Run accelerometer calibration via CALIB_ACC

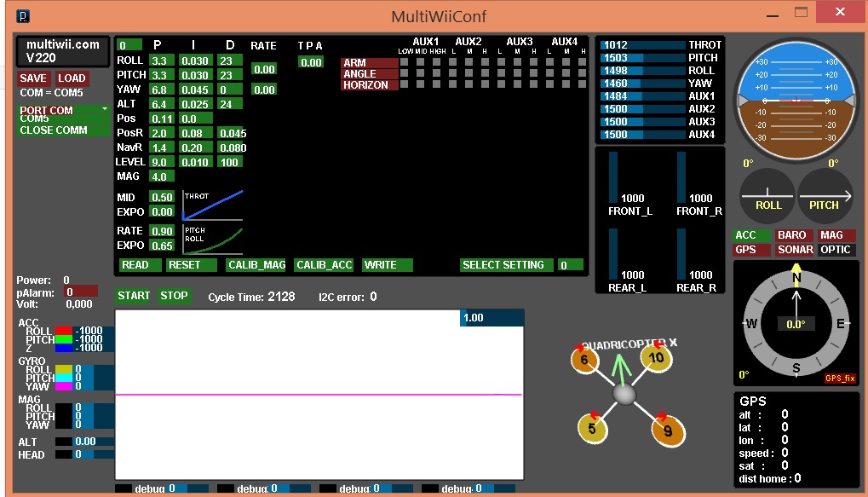(x=325, y=264)
